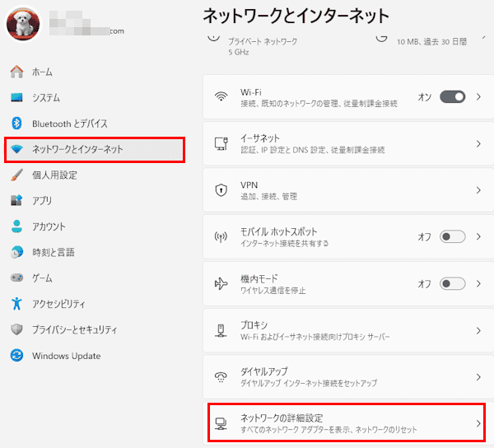Enable the 機内モード toggle
The width and height of the screenshot is (494, 448).
click(452, 283)
